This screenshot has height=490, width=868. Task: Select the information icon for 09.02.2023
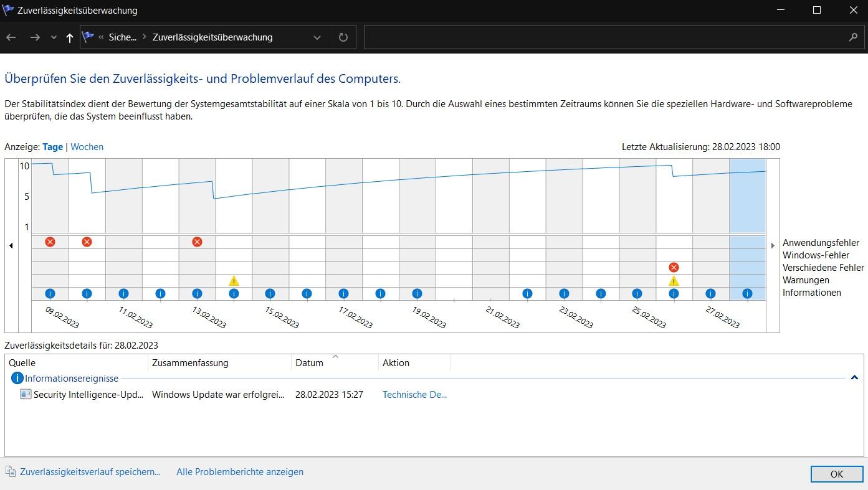[50, 293]
